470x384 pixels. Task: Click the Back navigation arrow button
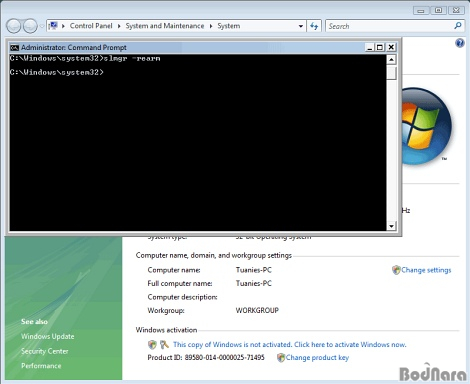pyautogui.click(x=14, y=26)
